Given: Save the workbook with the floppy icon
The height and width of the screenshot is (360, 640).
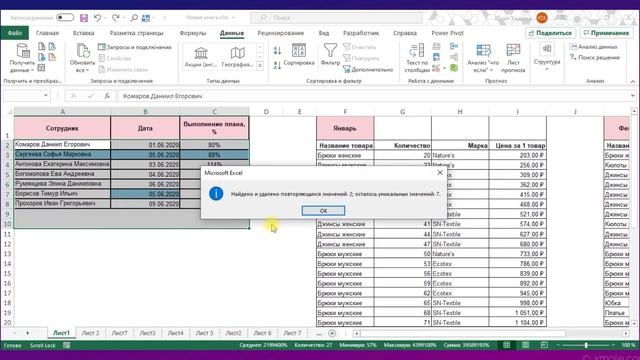Looking at the screenshot, I should coord(84,18).
